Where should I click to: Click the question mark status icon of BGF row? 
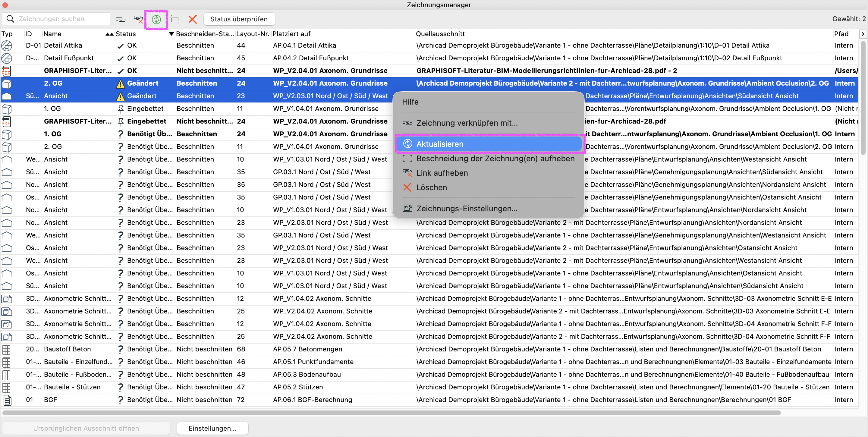120,400
